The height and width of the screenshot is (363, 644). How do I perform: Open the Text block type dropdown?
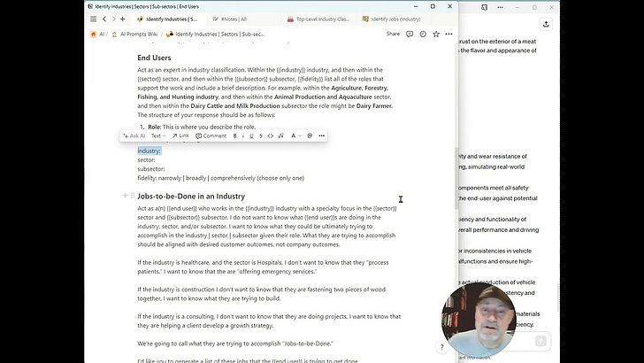(x=158, y=135)
